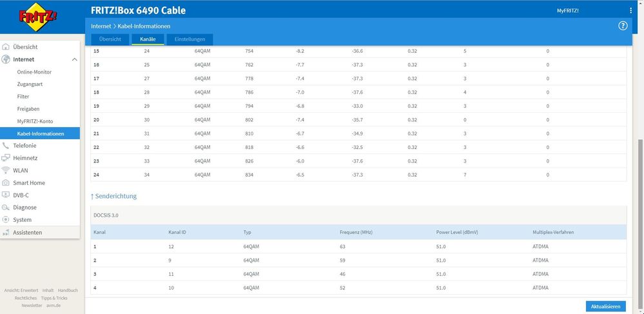The image size is (644, 314).
Task: Open MyFRITZ!-Konto in the sidebar
Action: click(x=35, y=121)
